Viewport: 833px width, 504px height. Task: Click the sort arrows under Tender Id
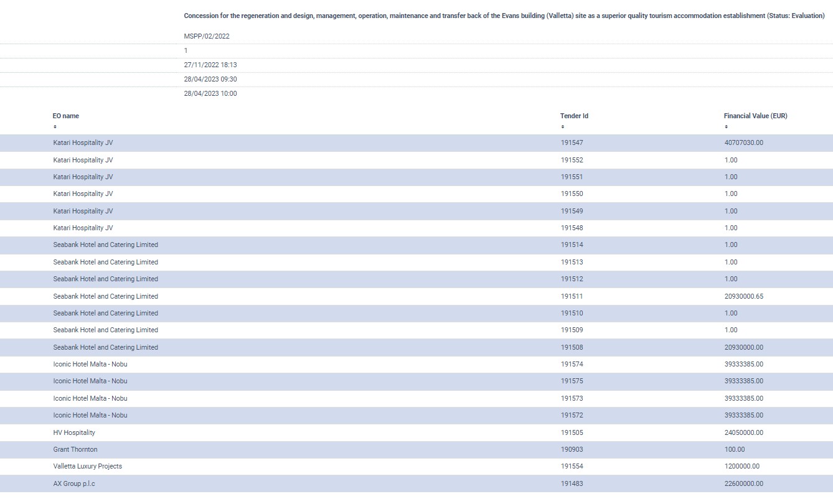(x=562, y=127)
